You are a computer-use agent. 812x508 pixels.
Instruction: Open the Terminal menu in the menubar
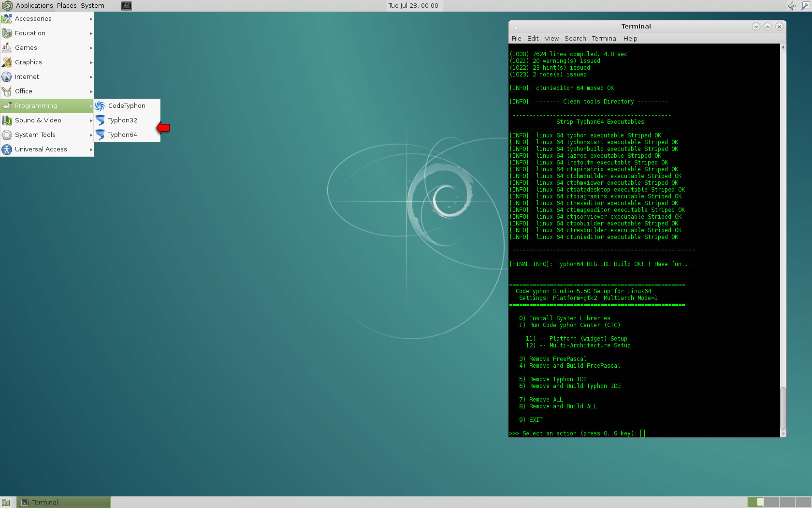(605, 39)
